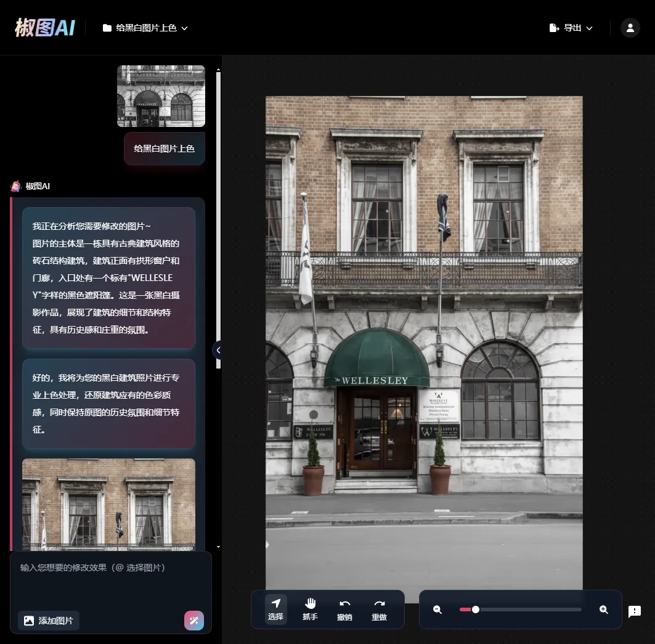Click the 撤销 undo button
The width and height of the screenshot is (655, 644).
[x=344, y=609]
